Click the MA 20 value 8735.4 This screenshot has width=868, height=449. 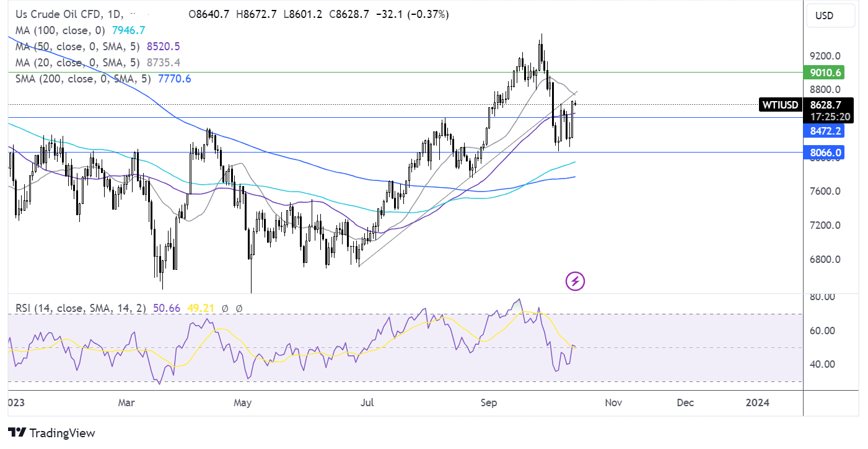(x=164, y=63)
